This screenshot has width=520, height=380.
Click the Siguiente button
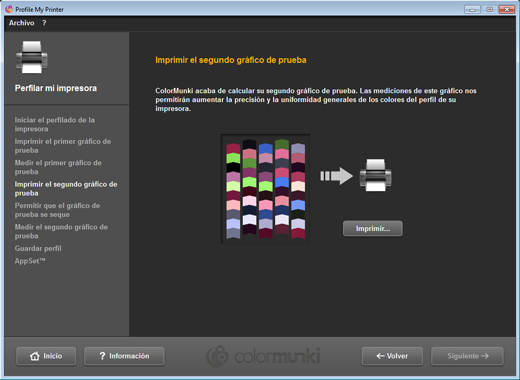pyautogui.click(x=467, y=356)
